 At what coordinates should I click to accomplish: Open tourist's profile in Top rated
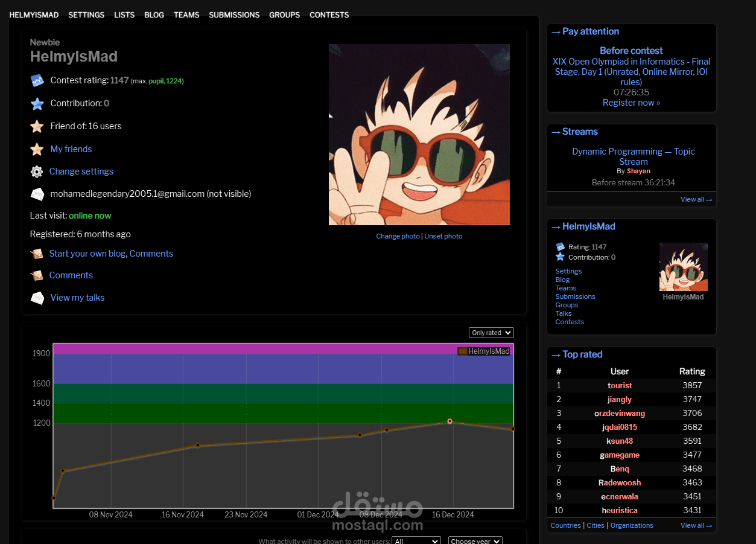pyautogui.click(x=620, y=385)
